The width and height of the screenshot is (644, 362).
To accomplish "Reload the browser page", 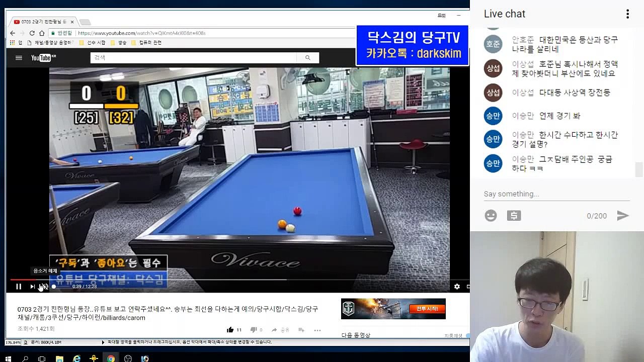I will coord(32,33).
